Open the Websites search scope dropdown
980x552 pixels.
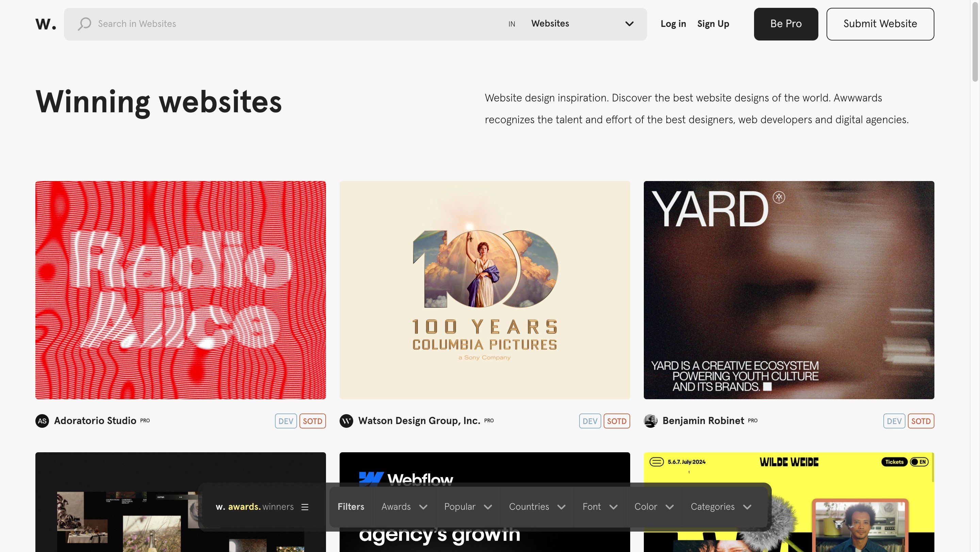coord(582,24)
